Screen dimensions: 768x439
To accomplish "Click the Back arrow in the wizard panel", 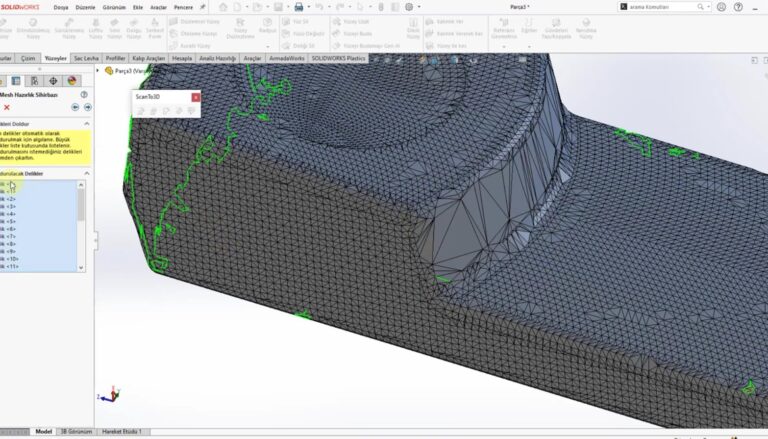I will coord(75,107).
